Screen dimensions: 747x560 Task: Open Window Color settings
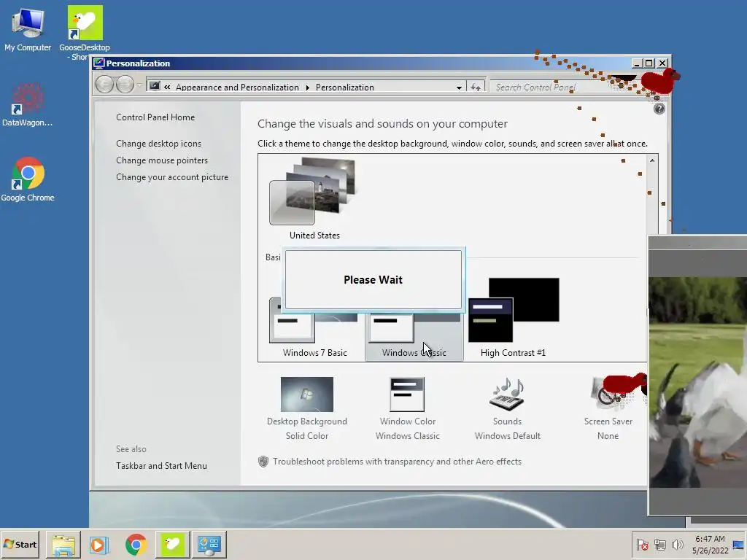point(407,408)
